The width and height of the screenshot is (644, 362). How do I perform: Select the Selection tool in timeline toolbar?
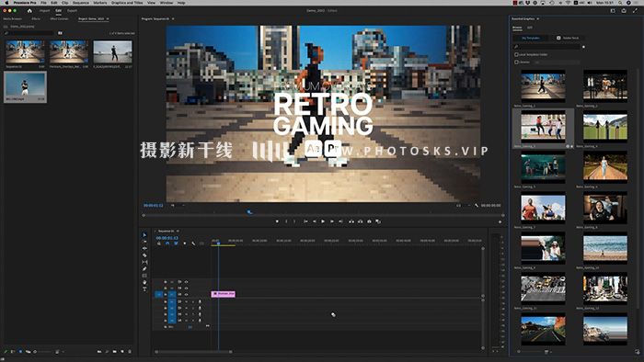(x=144, y=235)
